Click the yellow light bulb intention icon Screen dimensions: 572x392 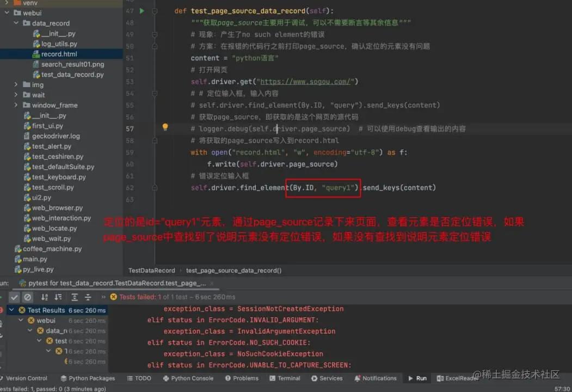point(165,126)
